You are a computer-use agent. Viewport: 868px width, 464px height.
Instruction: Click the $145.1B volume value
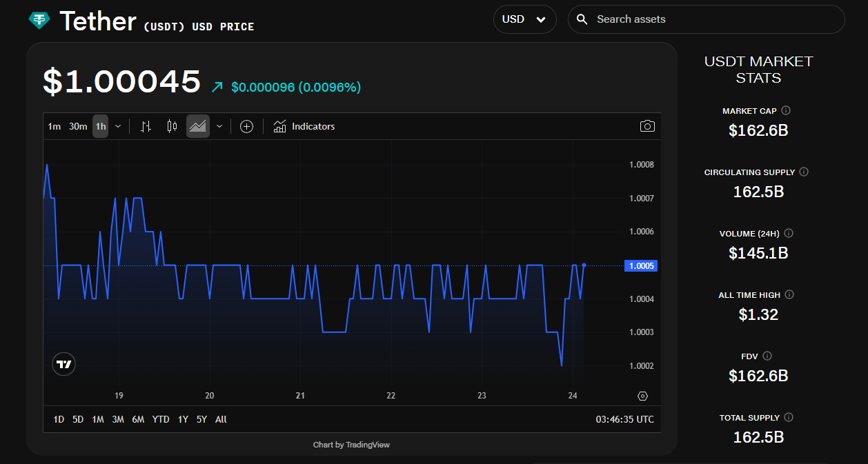click(x=758, y=253)
